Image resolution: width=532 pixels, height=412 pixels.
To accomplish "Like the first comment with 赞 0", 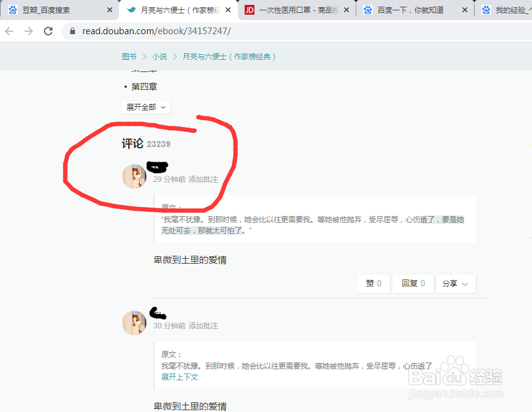I will [373, 283].
